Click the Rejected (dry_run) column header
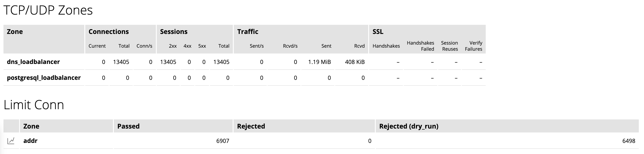644x154 pixels. coord(409,126)
